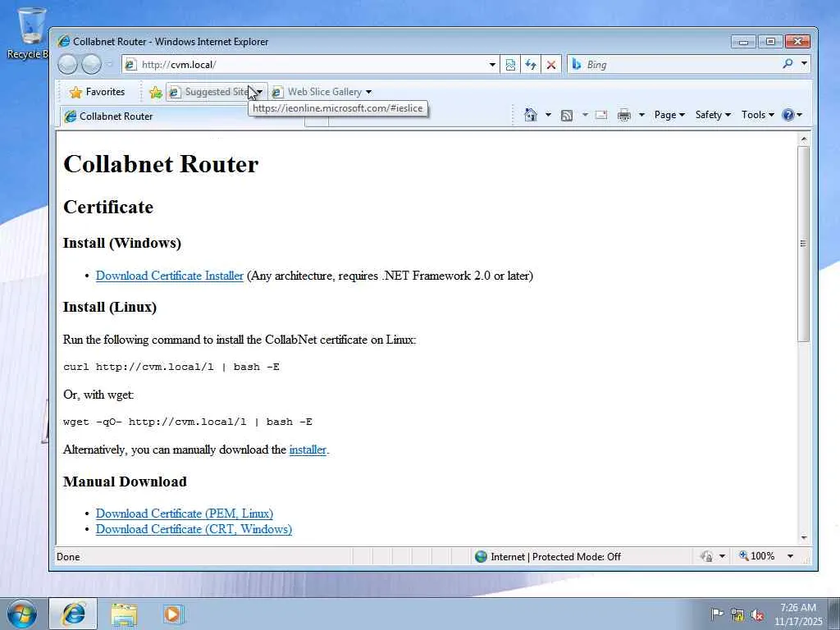
Task: Click the wget -qO- command text
Action: 188,422
